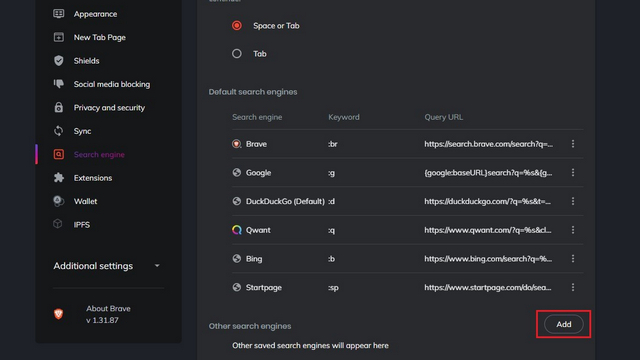
Task: Click Add other search engine button
Action: point(564,324)
